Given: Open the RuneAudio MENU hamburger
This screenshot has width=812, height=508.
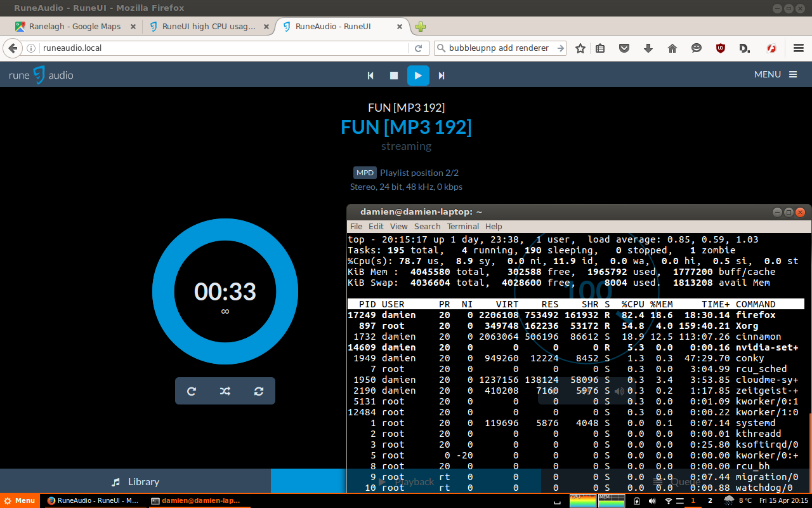Looking at the screenshot, I should pyautogui.click(x=775, y=74).
